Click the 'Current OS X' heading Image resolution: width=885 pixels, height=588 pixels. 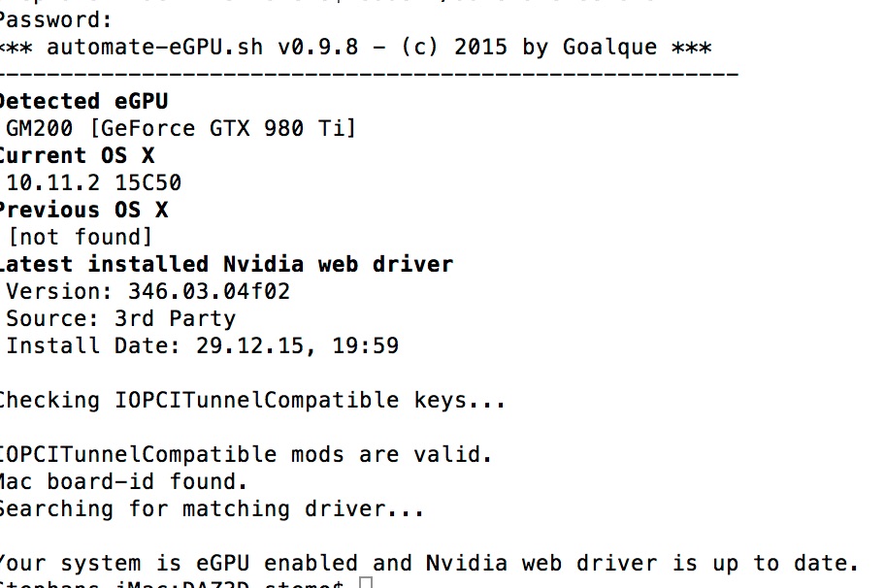pyautogui.click(x=78, y=156)
